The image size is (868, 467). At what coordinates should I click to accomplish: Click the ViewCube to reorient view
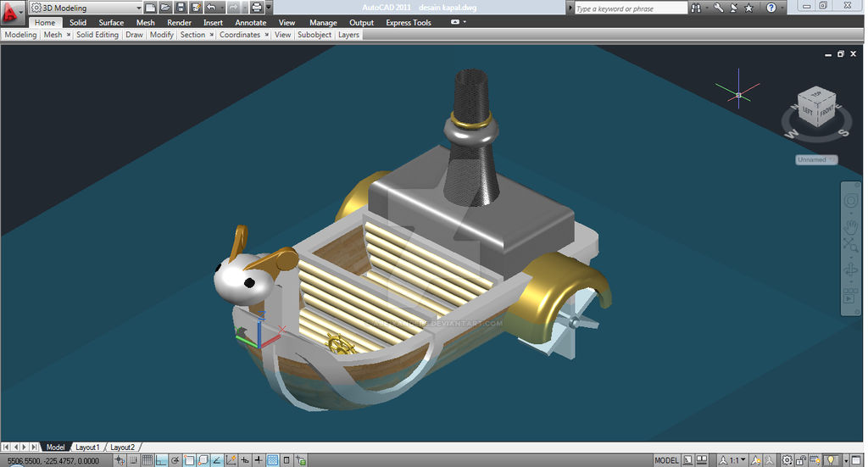tap(817, 108)
